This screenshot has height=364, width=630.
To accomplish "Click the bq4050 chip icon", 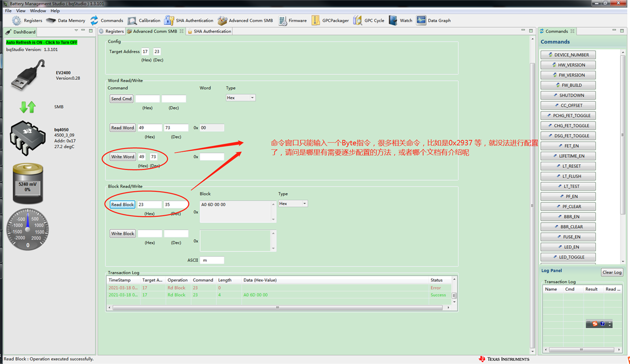I will coord(28,138).
